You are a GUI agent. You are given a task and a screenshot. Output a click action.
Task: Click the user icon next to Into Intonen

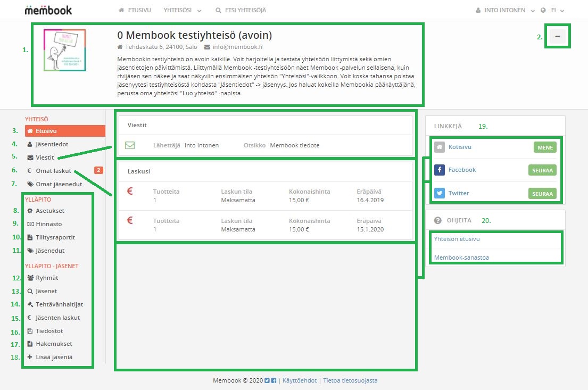pyautogui.click(x=478, y=10)
